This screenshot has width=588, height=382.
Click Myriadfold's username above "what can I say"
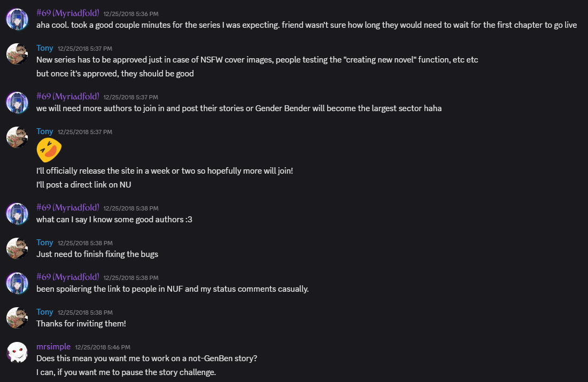68,207
